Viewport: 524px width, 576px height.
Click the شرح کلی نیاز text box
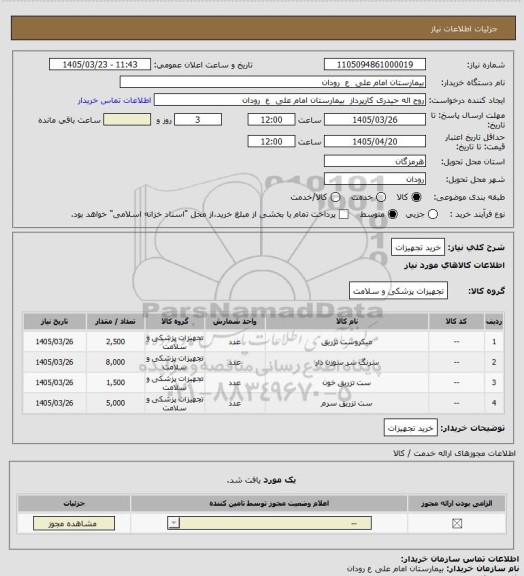coord(418,248)
